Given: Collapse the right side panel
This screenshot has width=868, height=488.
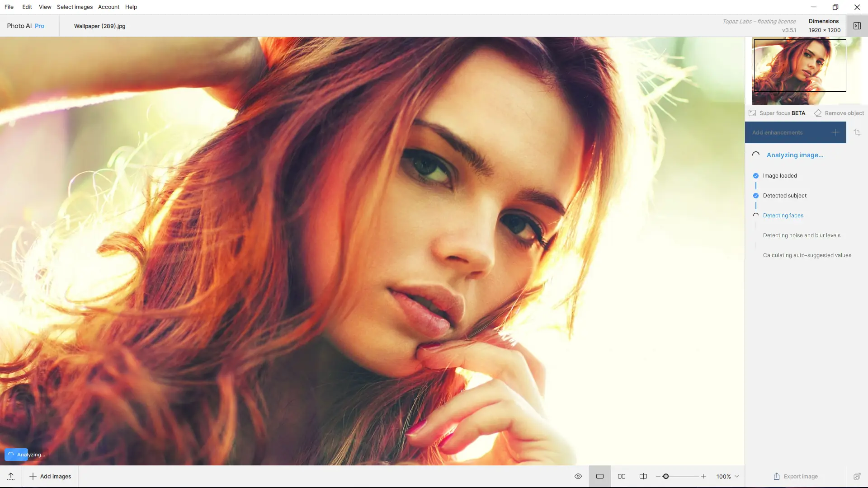Looking at the screenshot, I should (x=857, y=26).
